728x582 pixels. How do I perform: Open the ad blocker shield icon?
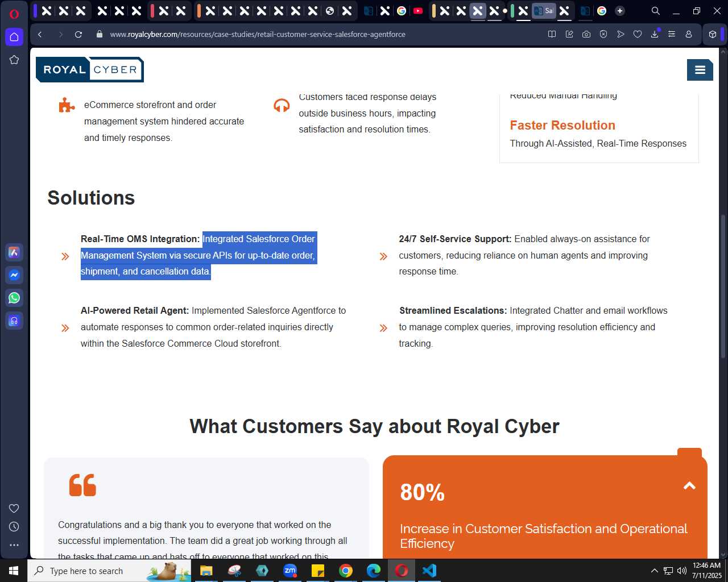(603, 34)
